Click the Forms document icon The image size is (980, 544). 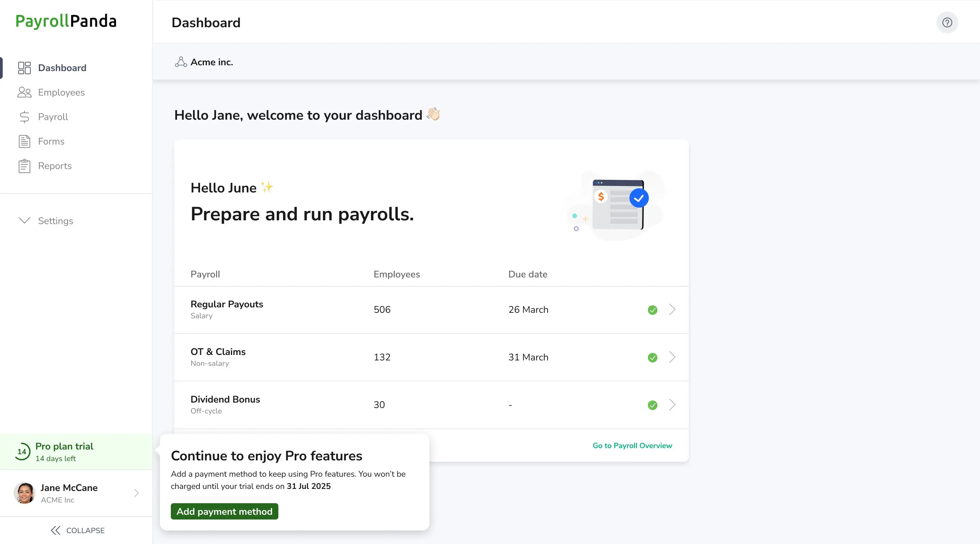24,141
